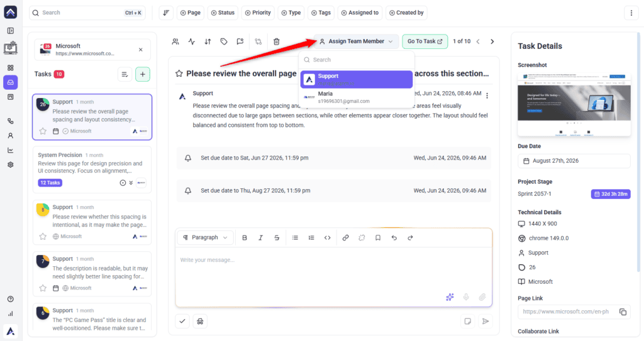
Task: Click the microphone icon in message box
Action: [x=466, y=296]
